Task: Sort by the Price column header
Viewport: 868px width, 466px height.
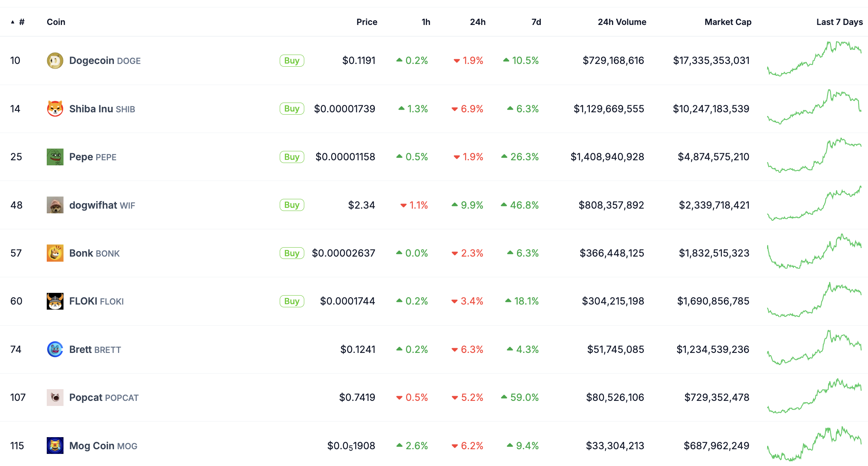Action: pyautogui.click(x=367, y=22)
